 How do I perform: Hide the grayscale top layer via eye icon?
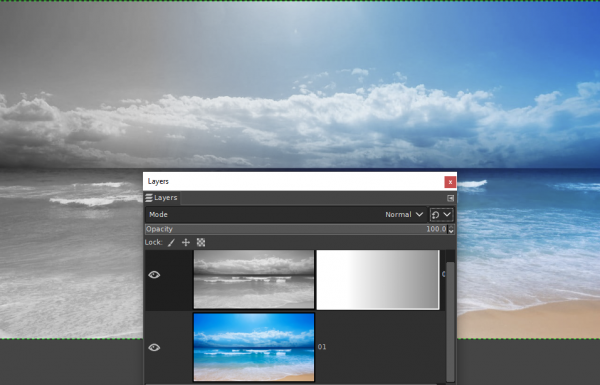coord(154,275)
